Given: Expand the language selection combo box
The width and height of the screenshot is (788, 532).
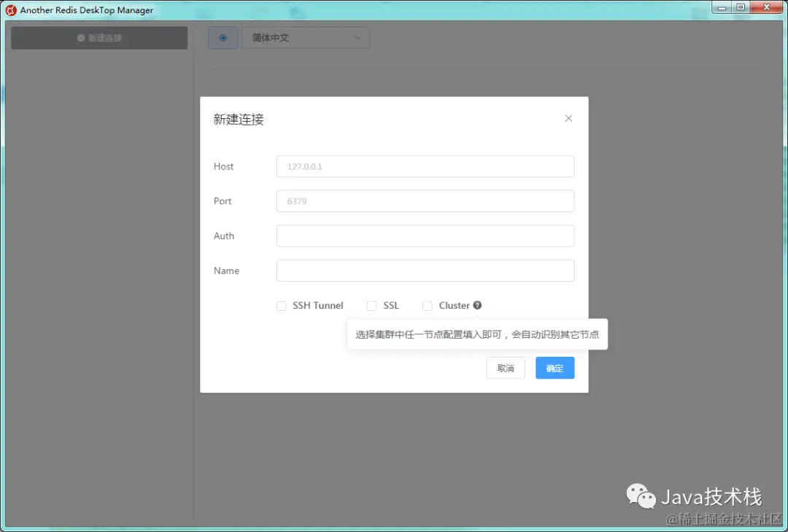Looking at the screenshot, I should [305, 37].
